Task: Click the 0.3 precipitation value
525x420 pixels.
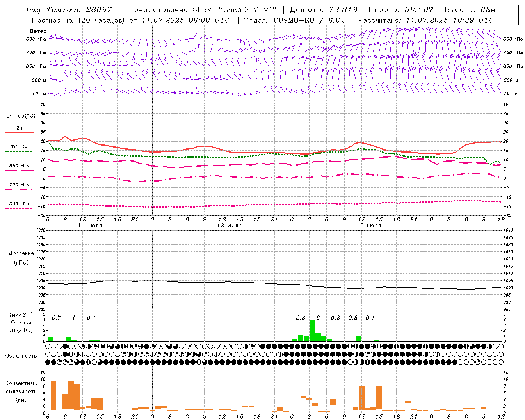Action: coord(336,317)
